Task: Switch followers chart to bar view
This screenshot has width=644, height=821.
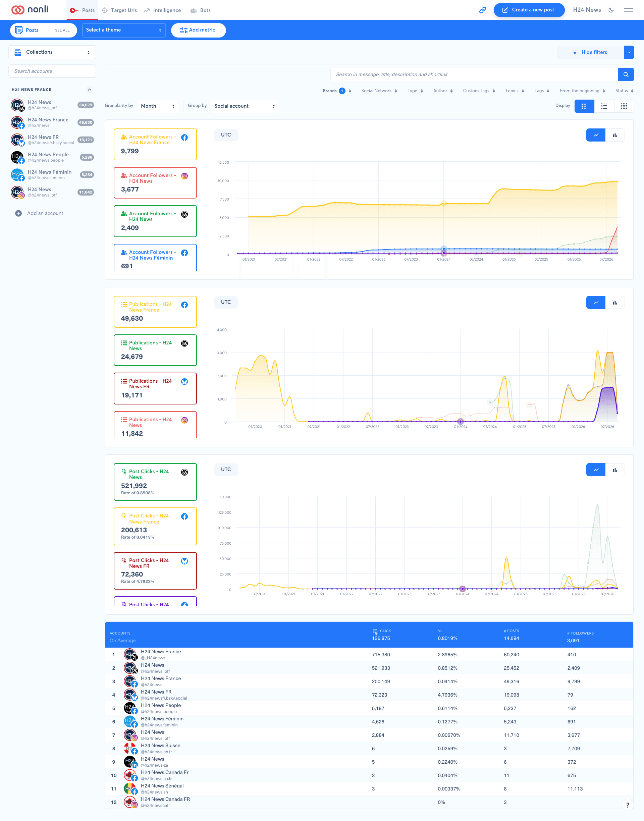Action: pos(615,135)
